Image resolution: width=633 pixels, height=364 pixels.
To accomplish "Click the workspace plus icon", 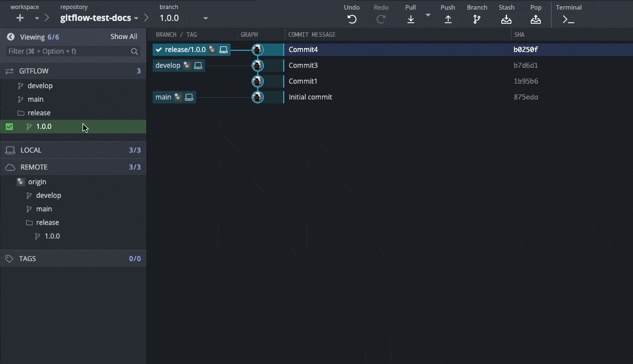I will click(x=20, y=18).
